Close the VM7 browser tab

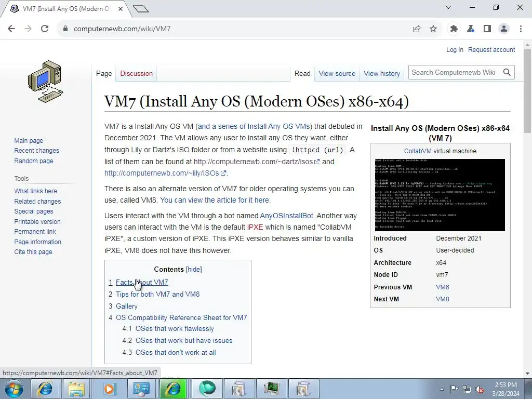pos(121,9)
